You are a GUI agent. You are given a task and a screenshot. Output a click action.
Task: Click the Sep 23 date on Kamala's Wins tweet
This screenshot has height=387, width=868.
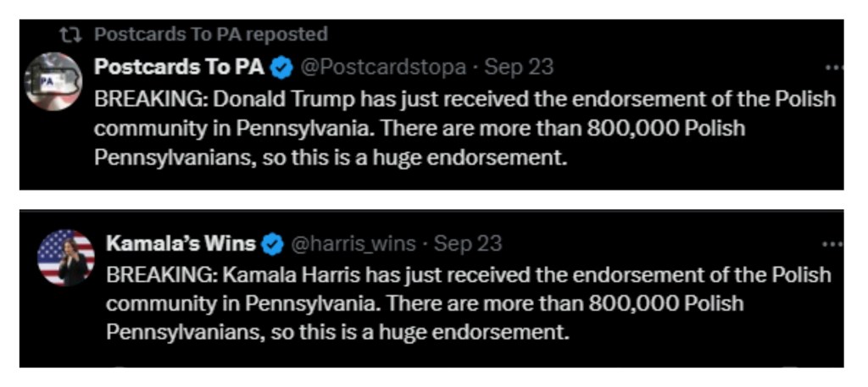pos(468,245)
